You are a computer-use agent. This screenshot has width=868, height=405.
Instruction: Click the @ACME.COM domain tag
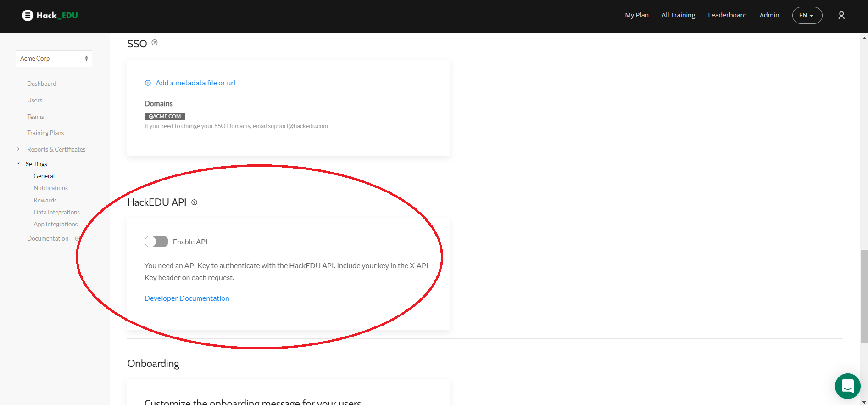(x=165, y=116)
